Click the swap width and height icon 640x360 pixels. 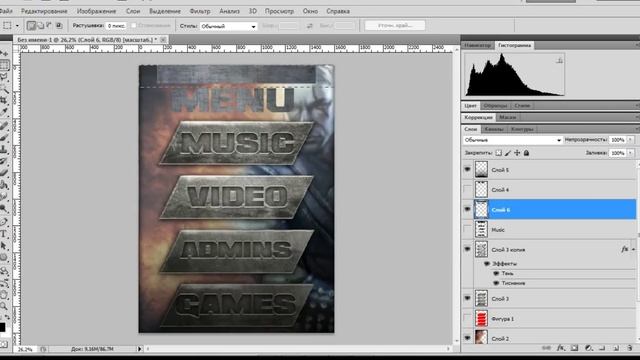click(310, 26)
